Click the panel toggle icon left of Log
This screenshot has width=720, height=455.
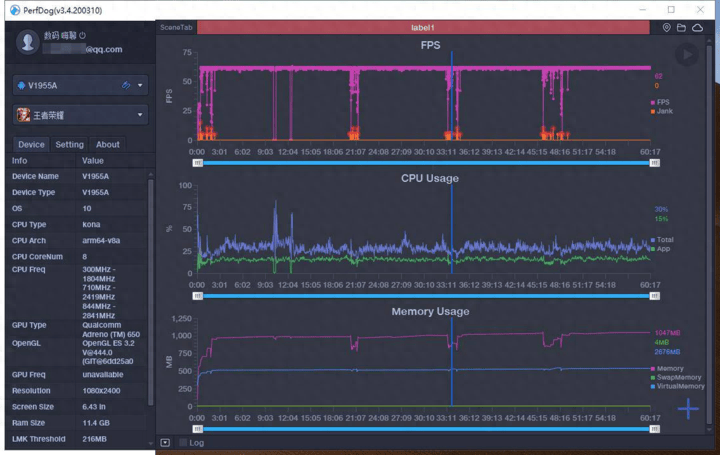coord(165,442)
